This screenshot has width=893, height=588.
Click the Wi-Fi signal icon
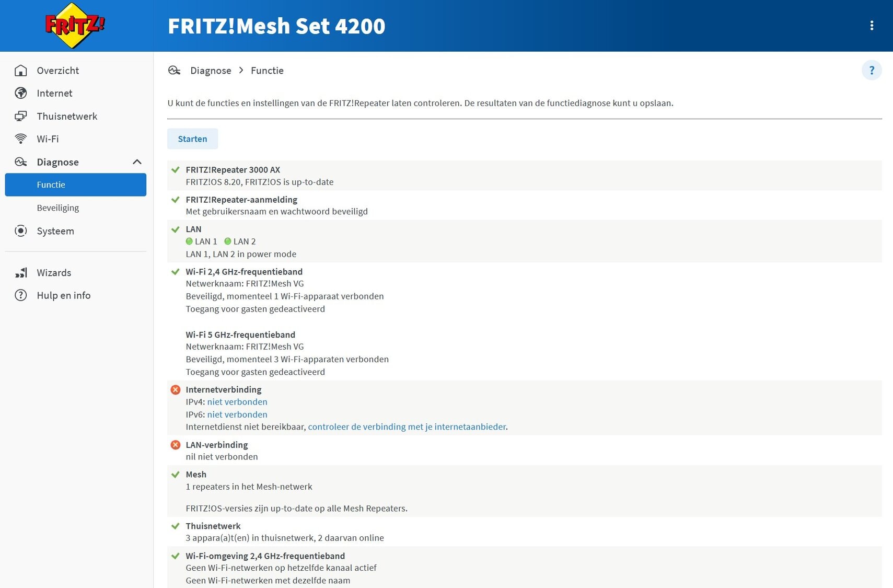21,139
